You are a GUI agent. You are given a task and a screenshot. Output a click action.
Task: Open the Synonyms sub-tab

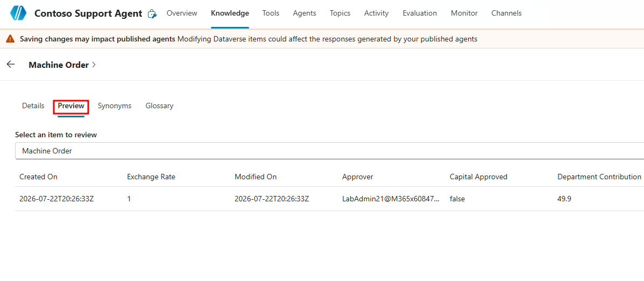click(x=115, y=106)
